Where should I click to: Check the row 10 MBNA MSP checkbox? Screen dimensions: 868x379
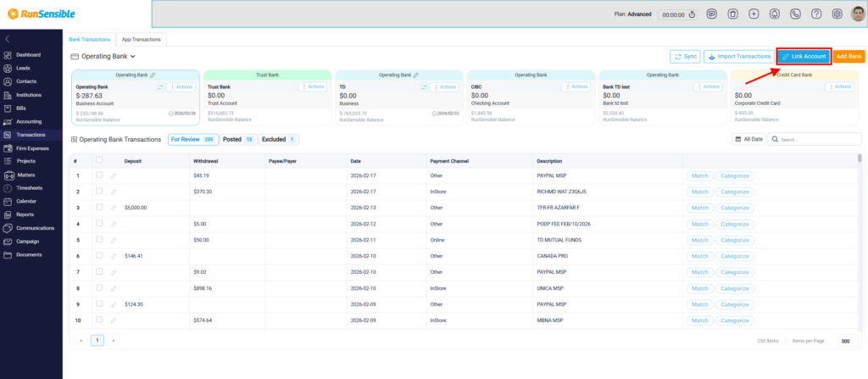(99, 320)
